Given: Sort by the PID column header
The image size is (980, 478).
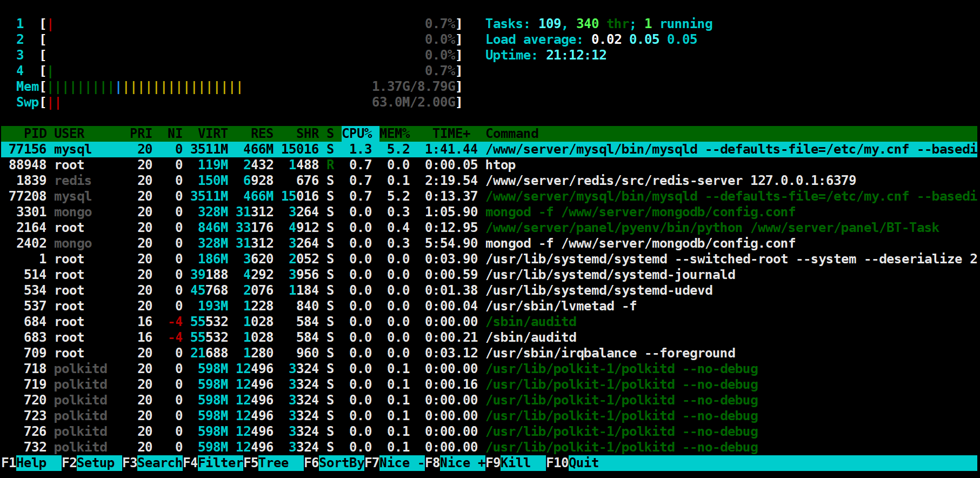Looking at the screenshot, I should 35,134.
